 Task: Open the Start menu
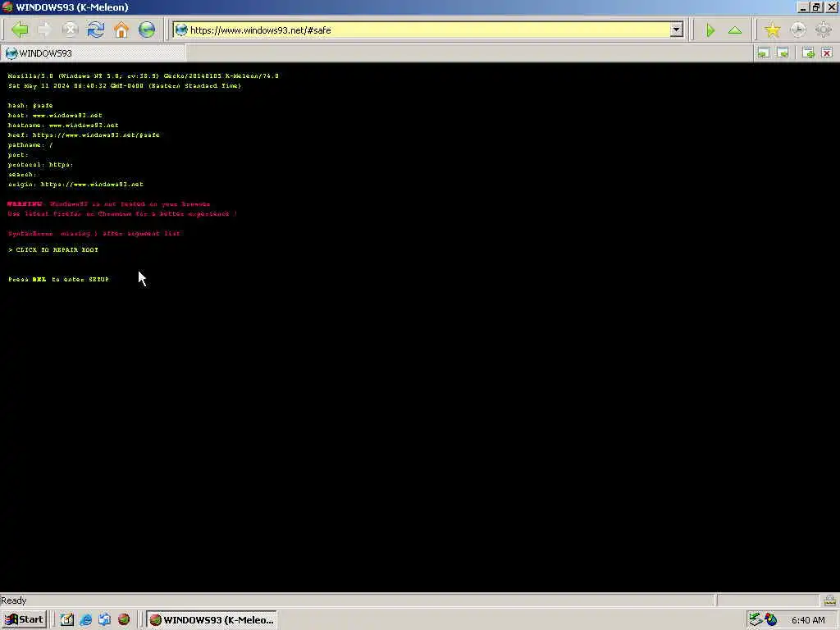(x=24, y=620)
